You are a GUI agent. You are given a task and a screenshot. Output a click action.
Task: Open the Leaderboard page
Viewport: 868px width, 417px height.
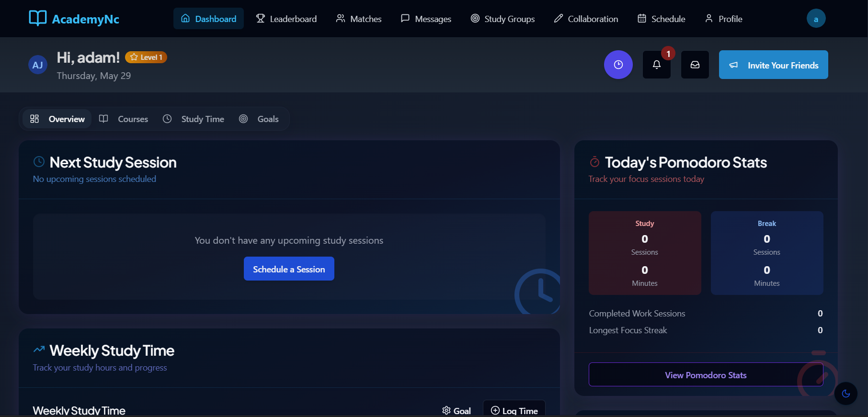pos(286,19)
